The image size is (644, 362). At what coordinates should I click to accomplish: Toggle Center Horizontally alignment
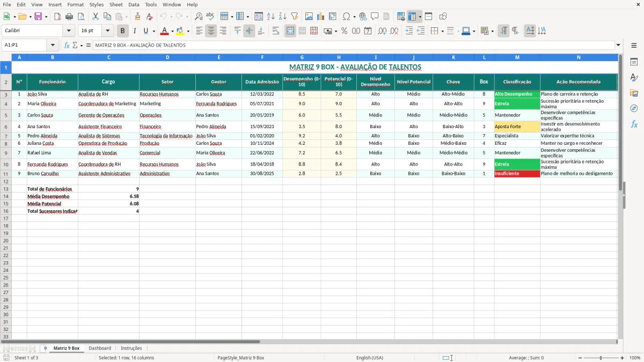coord(211,31)
